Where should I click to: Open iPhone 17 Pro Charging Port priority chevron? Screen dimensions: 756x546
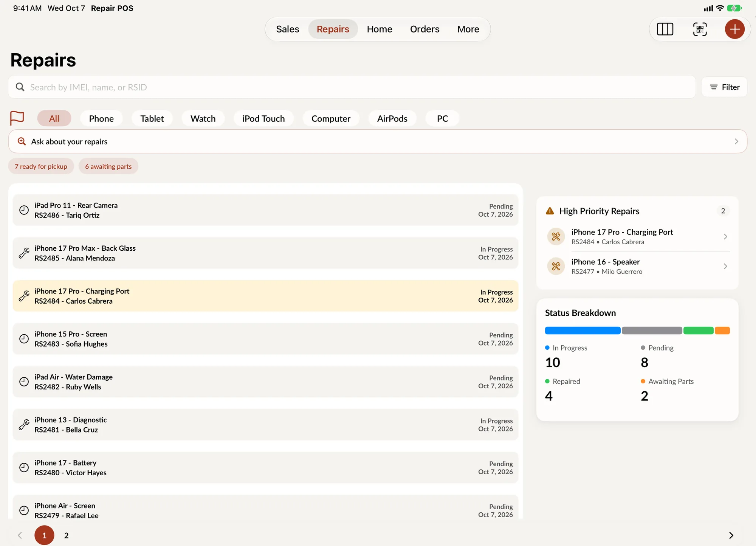click(725, 237)
